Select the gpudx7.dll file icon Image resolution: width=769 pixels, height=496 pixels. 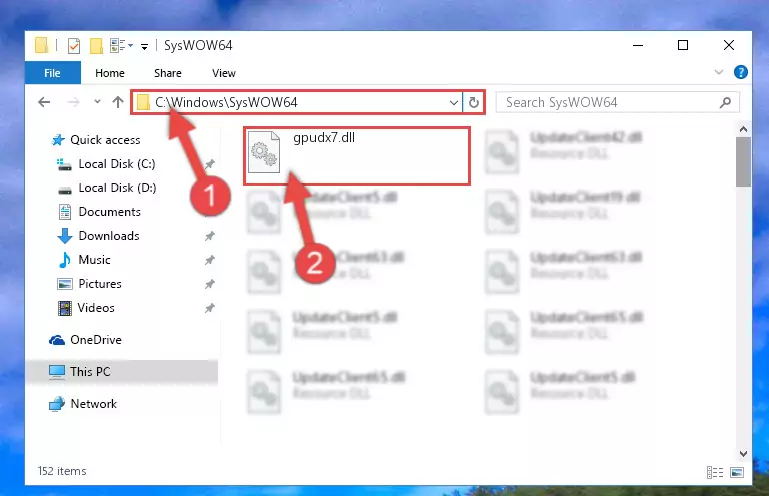pos(264,152)
